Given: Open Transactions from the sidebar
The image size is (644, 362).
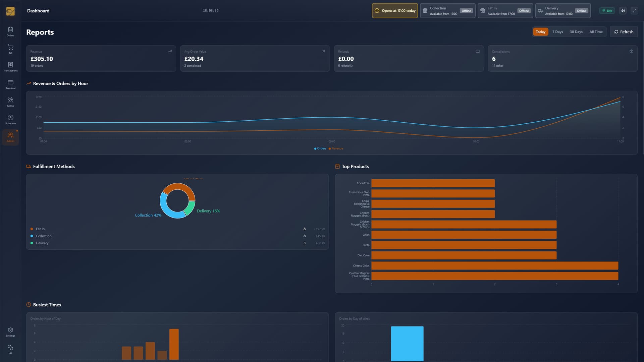Looking at the screenshot, I should 10,66.
